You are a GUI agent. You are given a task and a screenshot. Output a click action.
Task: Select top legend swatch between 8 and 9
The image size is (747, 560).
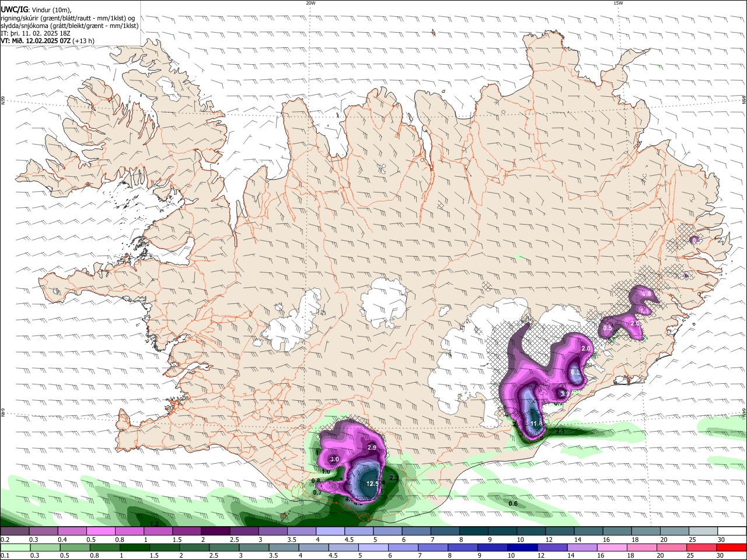[x=474, y=531]
